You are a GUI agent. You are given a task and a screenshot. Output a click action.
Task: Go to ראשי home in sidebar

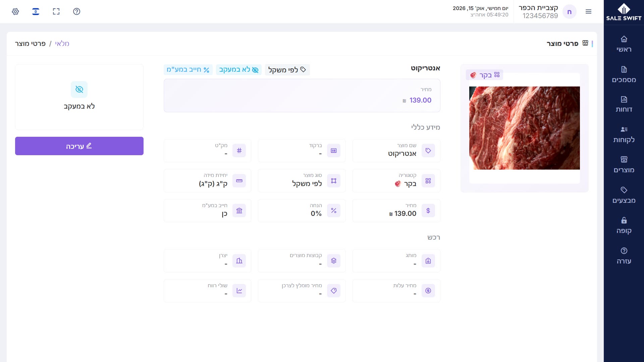[624, 44]
